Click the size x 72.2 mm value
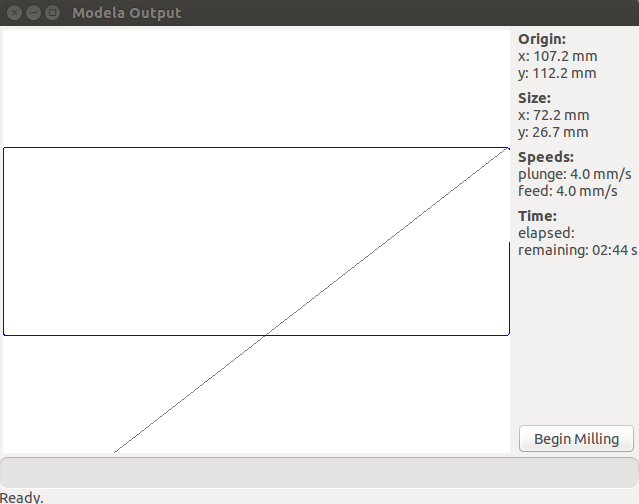This screenshot has height=504, width=639. pos(553,115)
